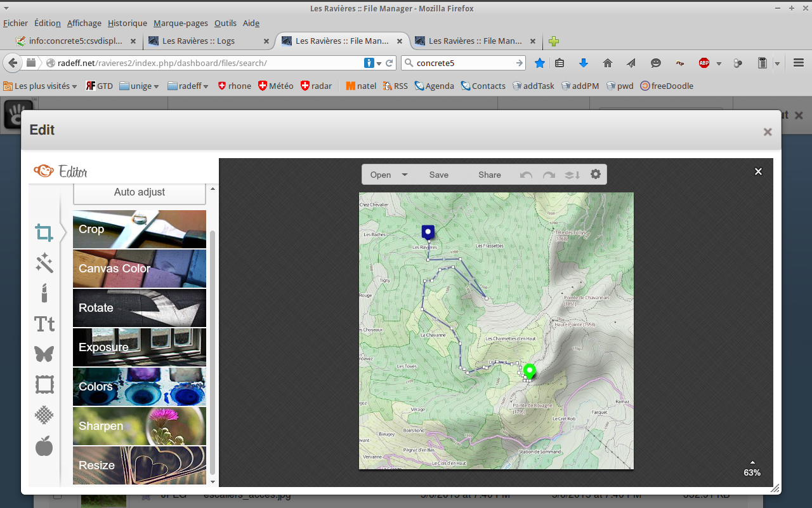
Task: Expand the zoom level arrow above 63%
Action: pyautogui.click(x=752, y=462)
